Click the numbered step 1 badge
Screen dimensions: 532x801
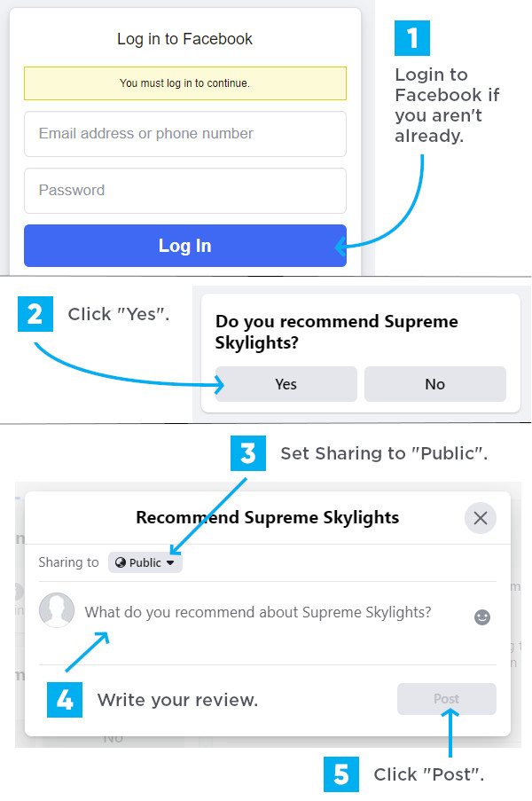[x=412, y=38]
